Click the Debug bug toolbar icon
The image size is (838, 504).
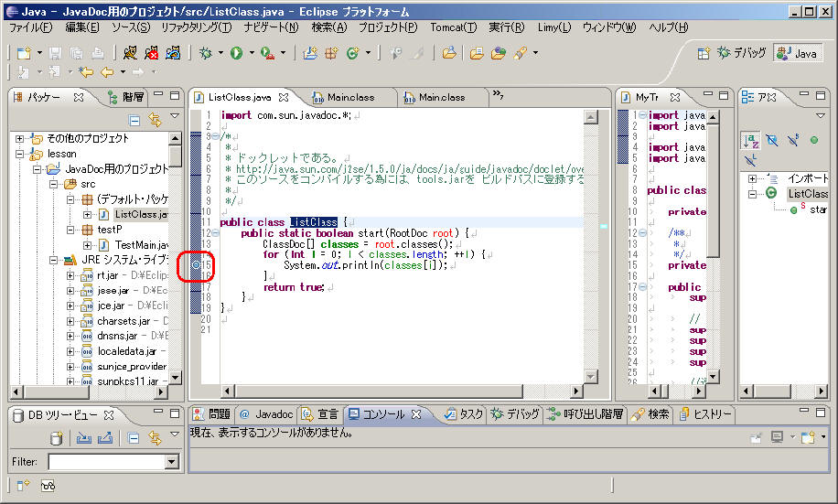(x=206, y=53)
